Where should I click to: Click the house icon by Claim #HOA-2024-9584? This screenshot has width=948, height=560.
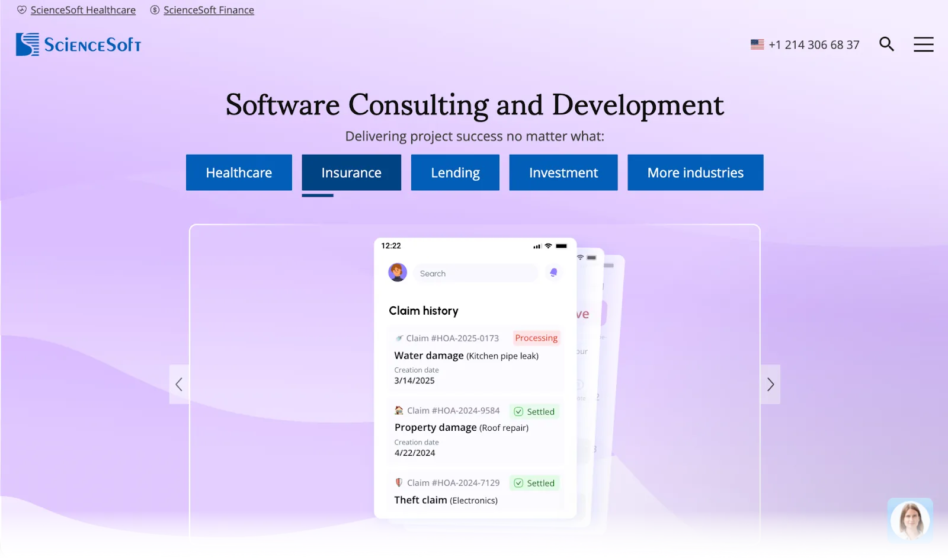399,410
